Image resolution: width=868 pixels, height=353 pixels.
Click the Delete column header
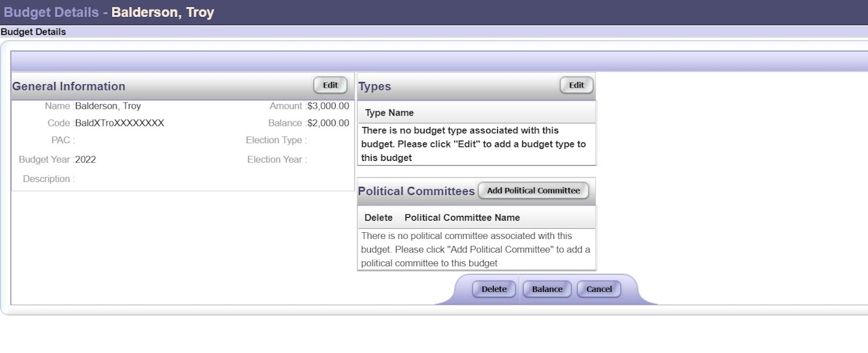click(x=378, y=218)
